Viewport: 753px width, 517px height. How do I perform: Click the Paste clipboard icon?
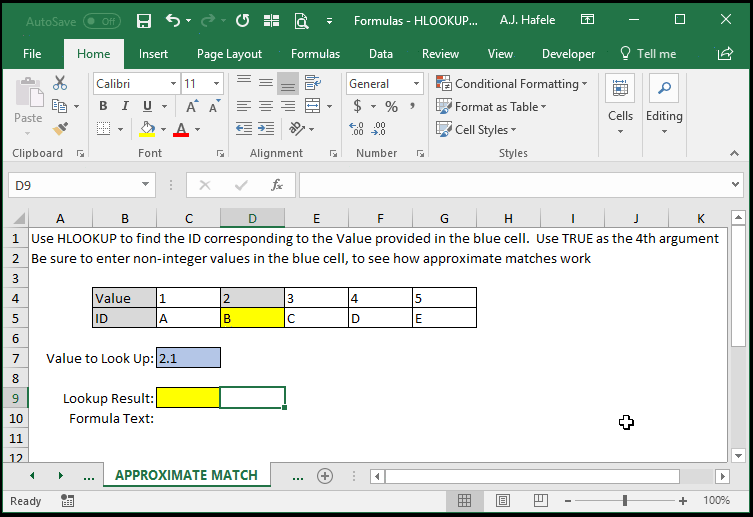click(28, 92)
